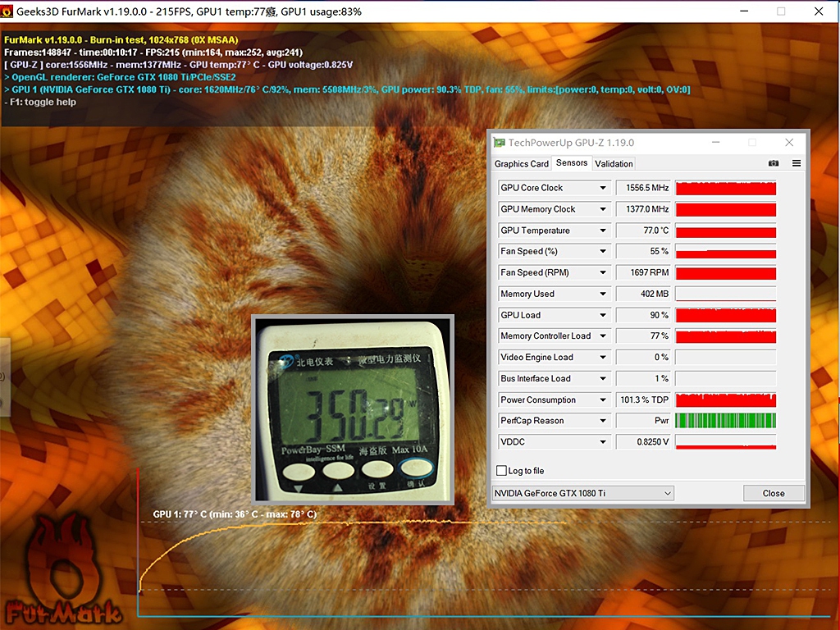Click the GPU Memory Clock history graph

click(x=726, y=209)
